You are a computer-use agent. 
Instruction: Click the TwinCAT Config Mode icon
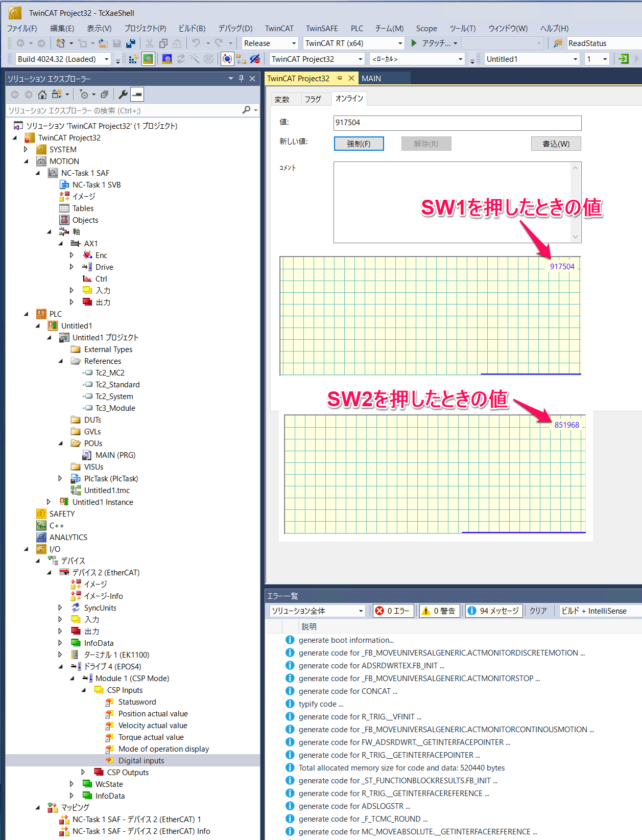coord(167,59)
